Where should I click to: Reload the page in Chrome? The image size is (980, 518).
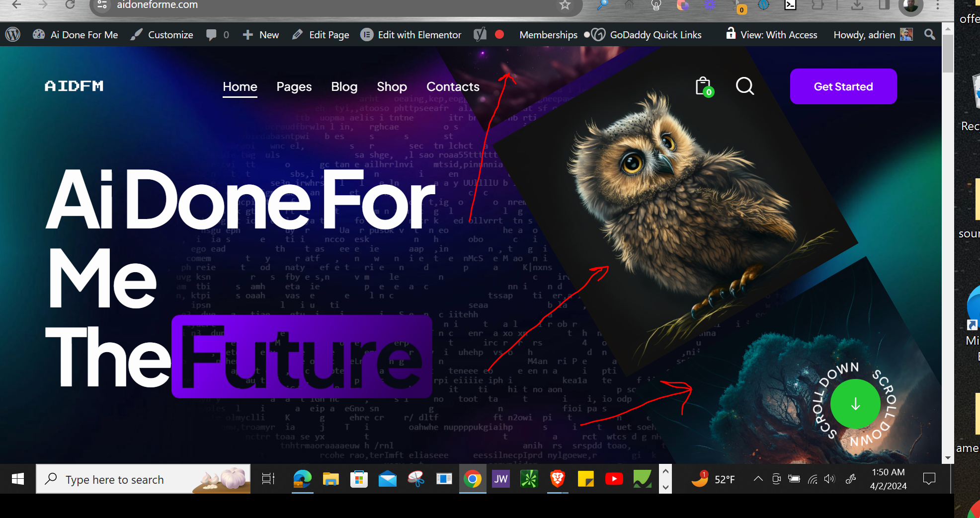click(70, 5)
